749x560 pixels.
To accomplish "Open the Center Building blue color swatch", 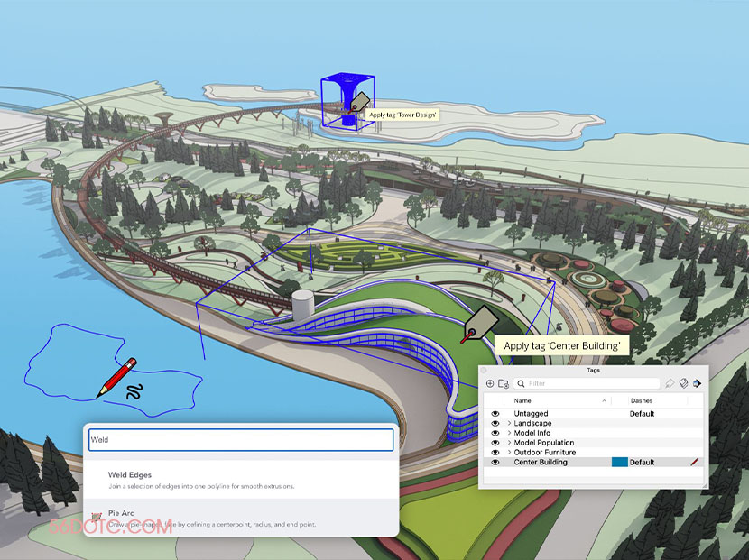I will click(x=619, y=463).
